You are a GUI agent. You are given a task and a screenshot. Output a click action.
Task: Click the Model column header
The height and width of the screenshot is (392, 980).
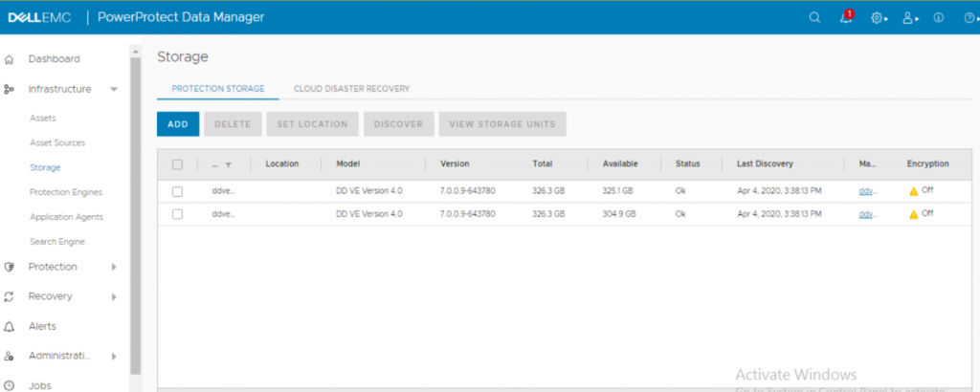tap(348, 164)
